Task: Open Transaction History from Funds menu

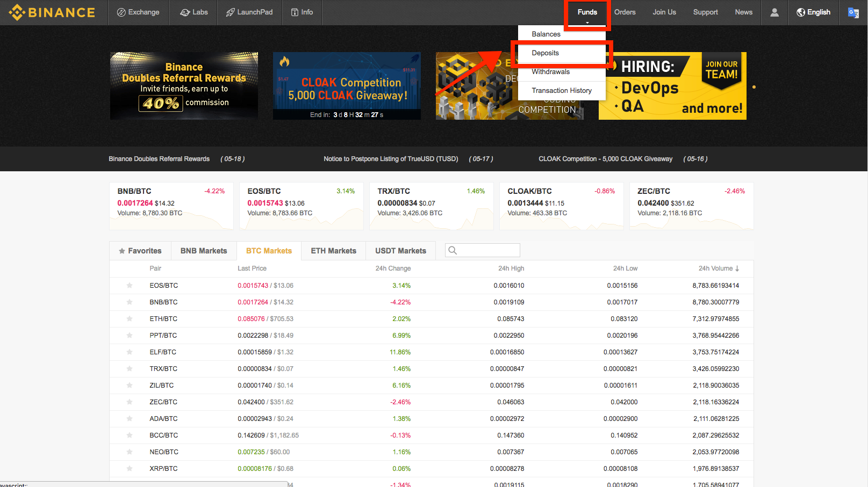Action: click(x=562, y=91)
